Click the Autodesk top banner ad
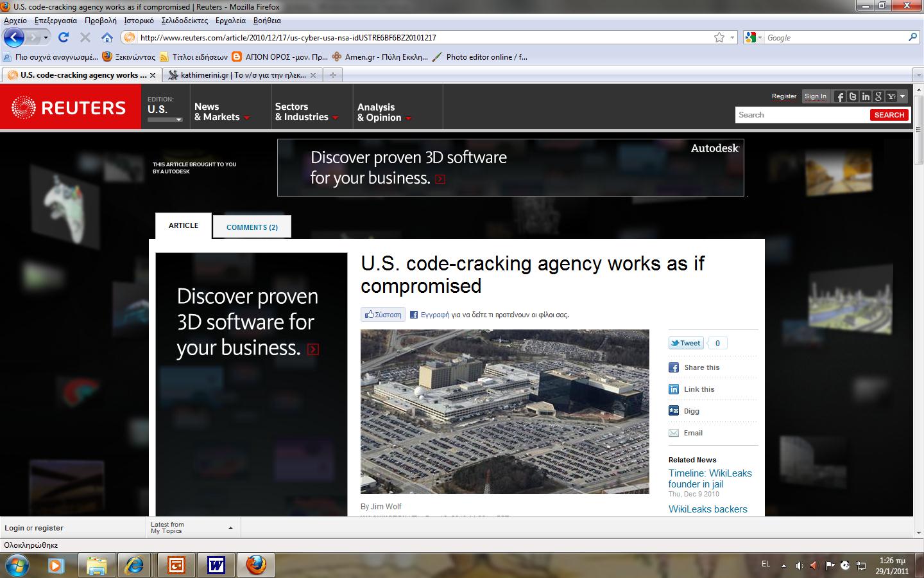Screen dimensions: 924x578 click(511, 168)
